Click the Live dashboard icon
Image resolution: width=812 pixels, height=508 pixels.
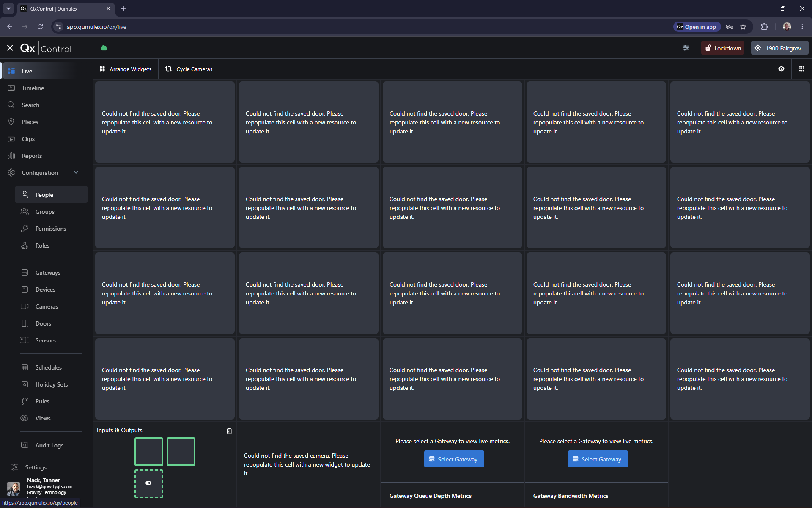click(x=11, y=71)
